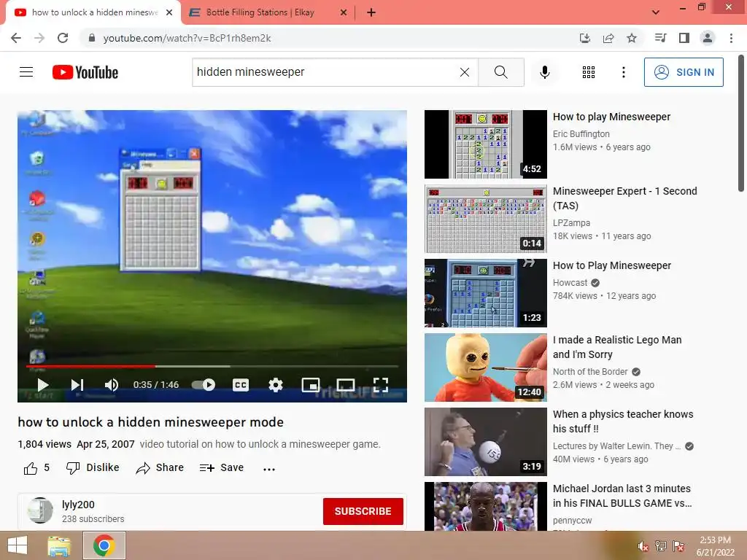Open How to play Minesweeper thumbnail
The height and width of the screenshot is (560, 747).
point(485,144)
